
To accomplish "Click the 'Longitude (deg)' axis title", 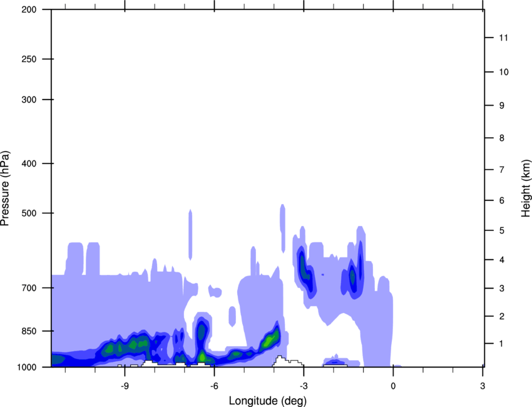I will tap(268, 401).
